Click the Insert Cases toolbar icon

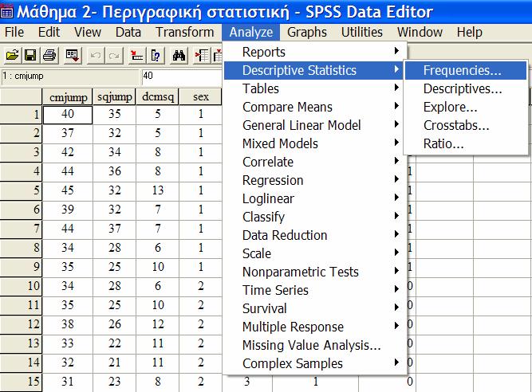(x=202, y=55)
